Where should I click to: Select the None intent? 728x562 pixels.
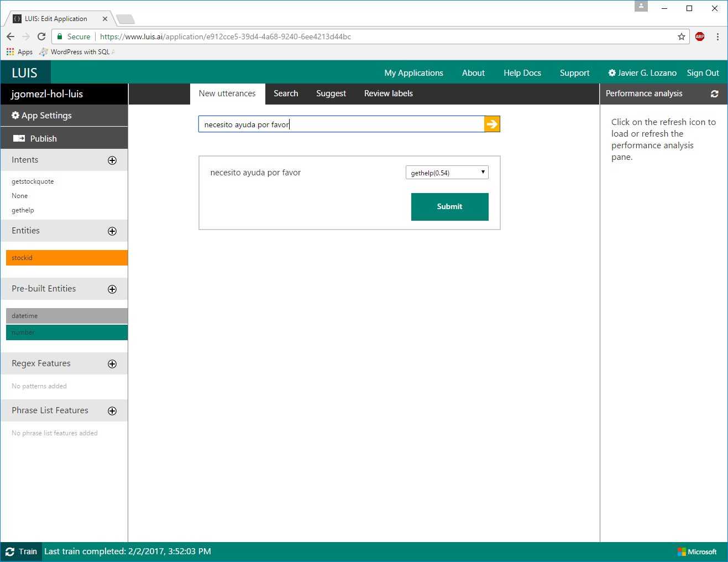[x=19, y=196]
